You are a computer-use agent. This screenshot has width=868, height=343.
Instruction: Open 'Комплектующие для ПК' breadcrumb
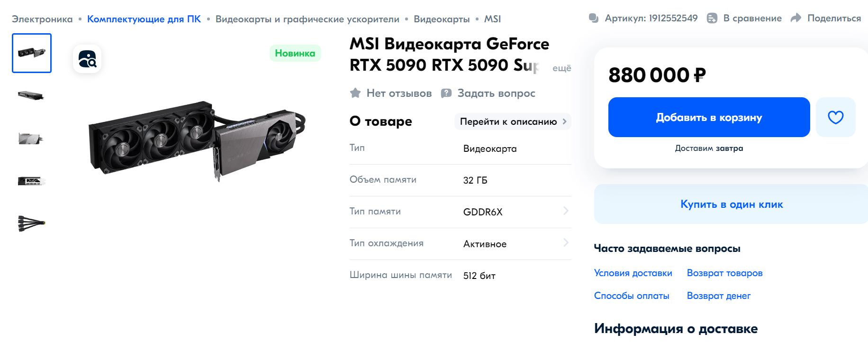pos(144,19)
